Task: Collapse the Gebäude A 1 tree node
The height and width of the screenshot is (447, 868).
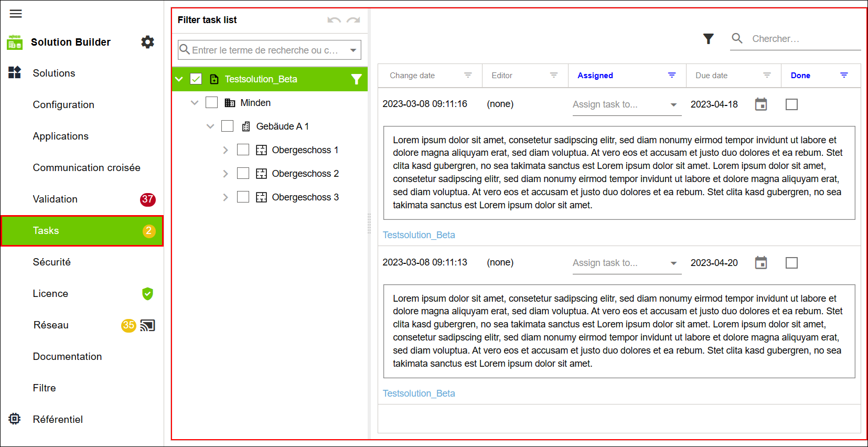Action: pos(210,126)
